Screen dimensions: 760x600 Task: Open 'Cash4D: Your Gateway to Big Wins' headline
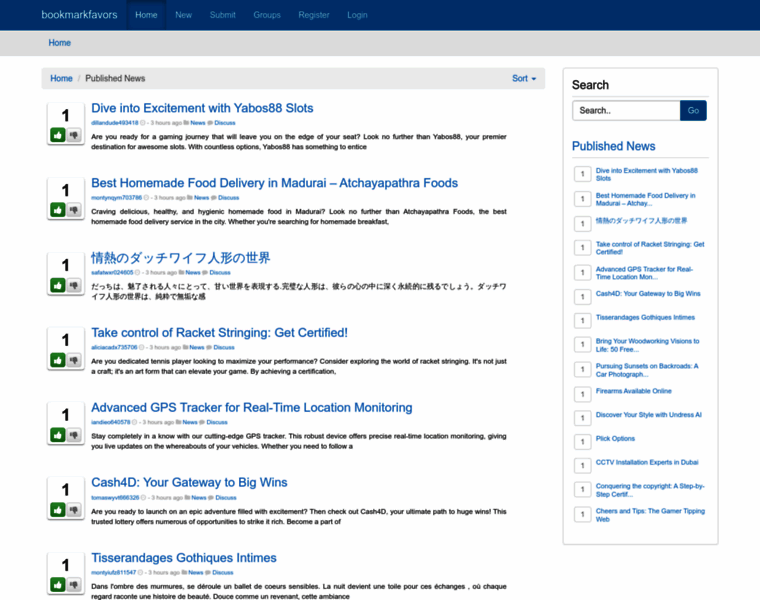(189, 482)
